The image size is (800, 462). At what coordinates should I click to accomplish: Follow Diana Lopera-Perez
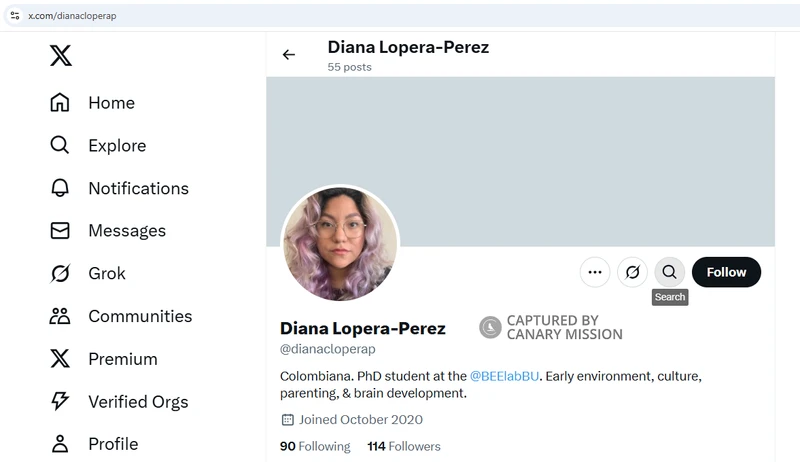tap(726, 272)
